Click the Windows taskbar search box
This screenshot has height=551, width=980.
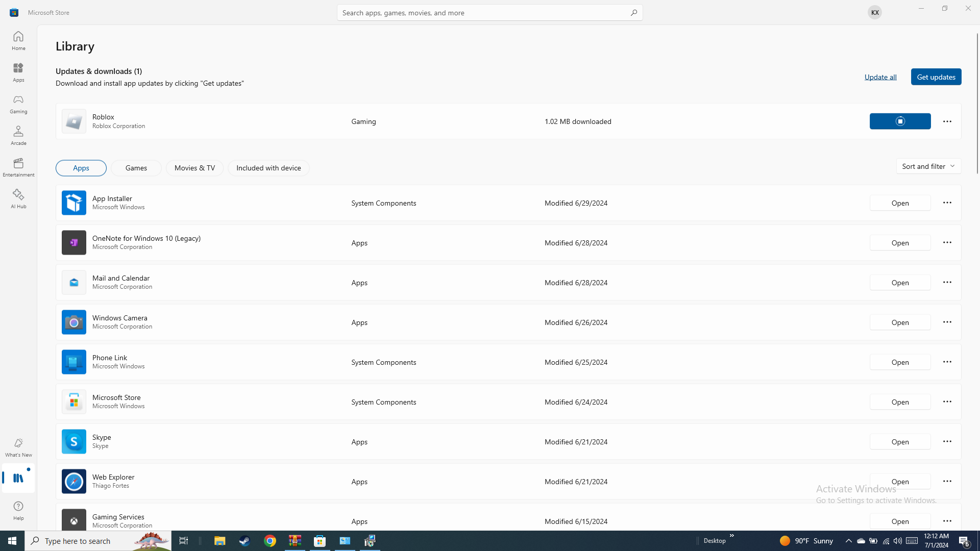coord(98,541)
